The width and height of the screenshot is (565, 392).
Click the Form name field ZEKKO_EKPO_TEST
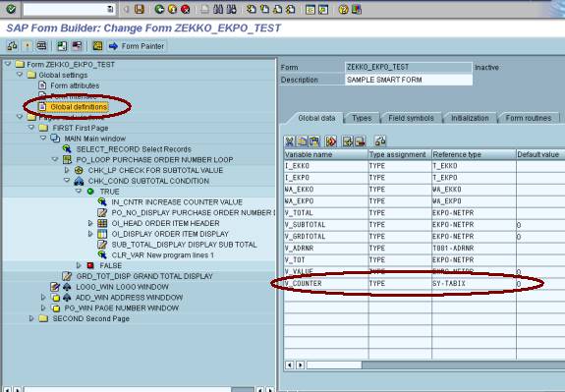point(408,67)
